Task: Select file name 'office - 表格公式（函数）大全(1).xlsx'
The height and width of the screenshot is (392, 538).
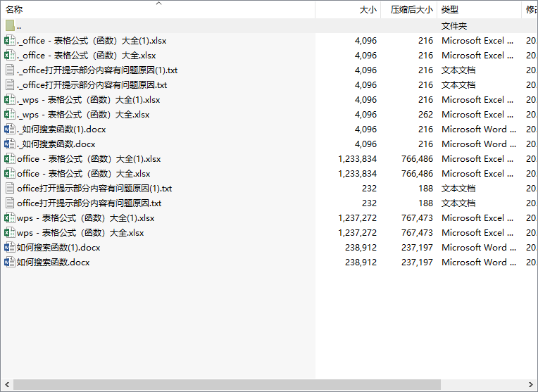Action: tap(89, 158)
